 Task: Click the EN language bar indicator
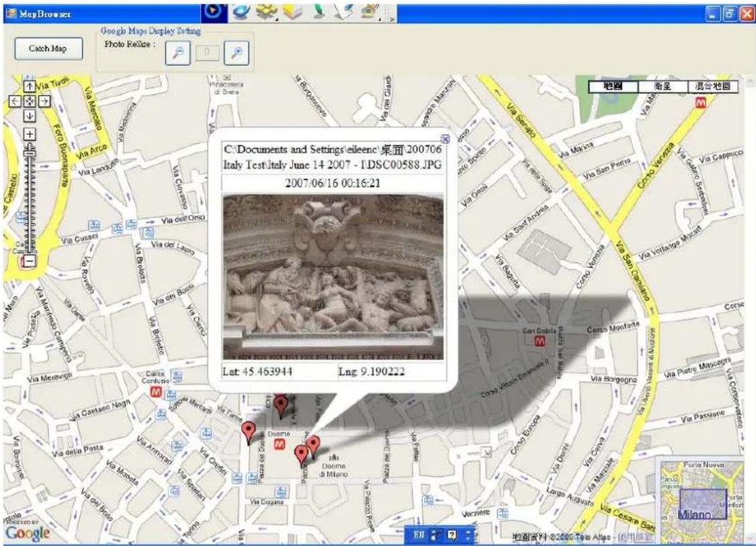tap(418, 535)
